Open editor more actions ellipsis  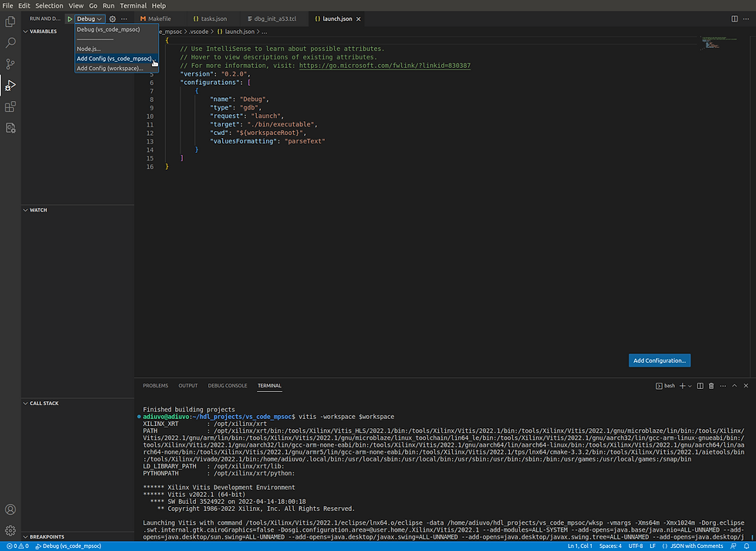[746, 19]
